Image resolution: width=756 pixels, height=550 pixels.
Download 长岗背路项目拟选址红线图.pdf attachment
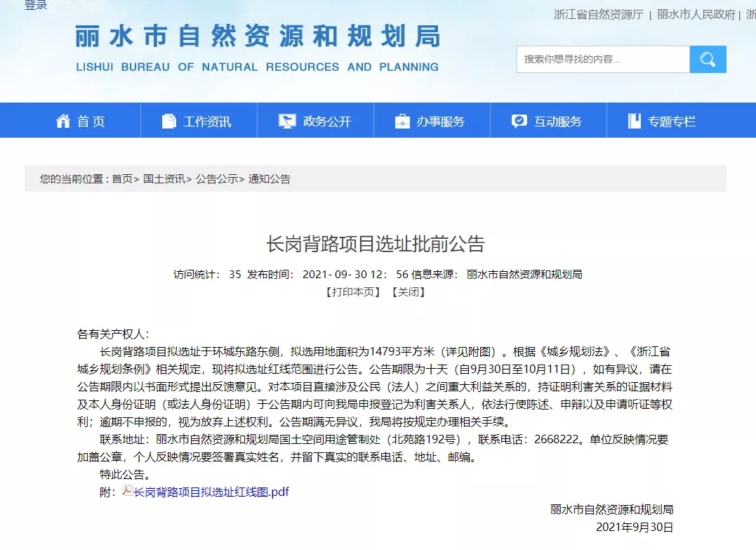[x=211, y=492]
